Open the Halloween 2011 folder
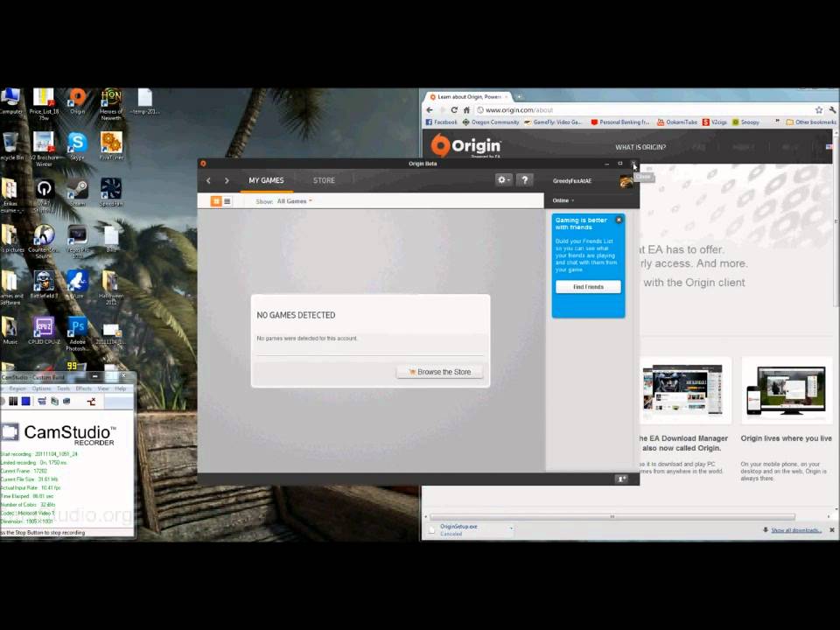 (x=111, y=288)
